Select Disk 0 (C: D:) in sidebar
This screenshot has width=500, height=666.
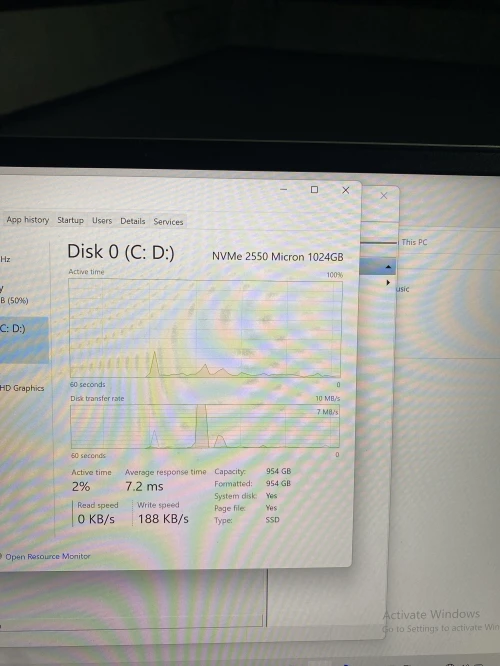click(x=24, y=340)
